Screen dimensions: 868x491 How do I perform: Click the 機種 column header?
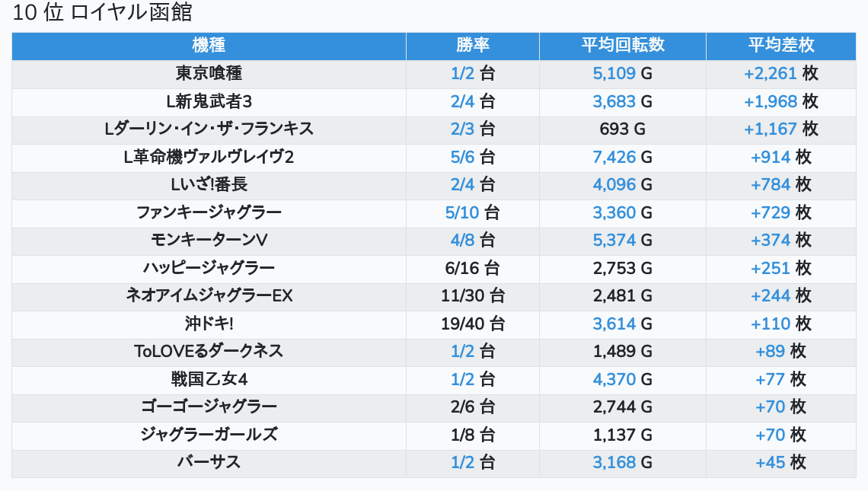click(x=209, y=46)
